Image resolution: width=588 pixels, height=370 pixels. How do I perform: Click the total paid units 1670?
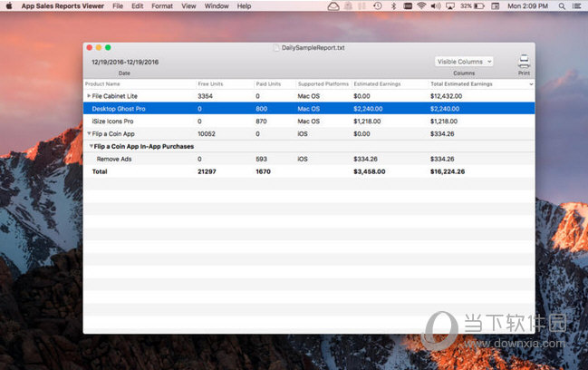pyautogui.click(x=263, y=171)
